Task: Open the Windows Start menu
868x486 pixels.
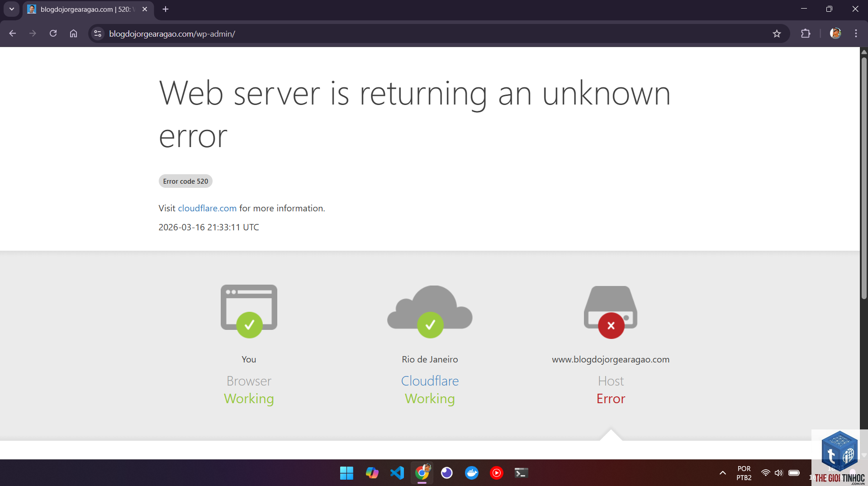Action: click(346, 473)
